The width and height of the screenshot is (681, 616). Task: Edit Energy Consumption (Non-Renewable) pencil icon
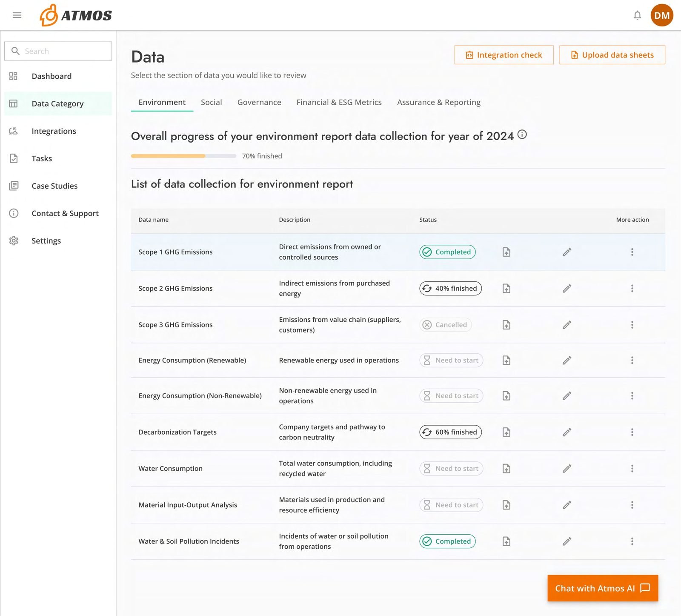point(567,396)
